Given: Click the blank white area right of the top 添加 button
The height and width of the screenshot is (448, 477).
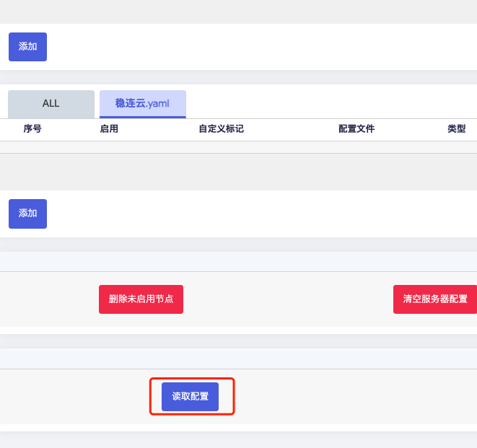Looking at the screenshot, I should pyautogui.click(x=253, y=47).
